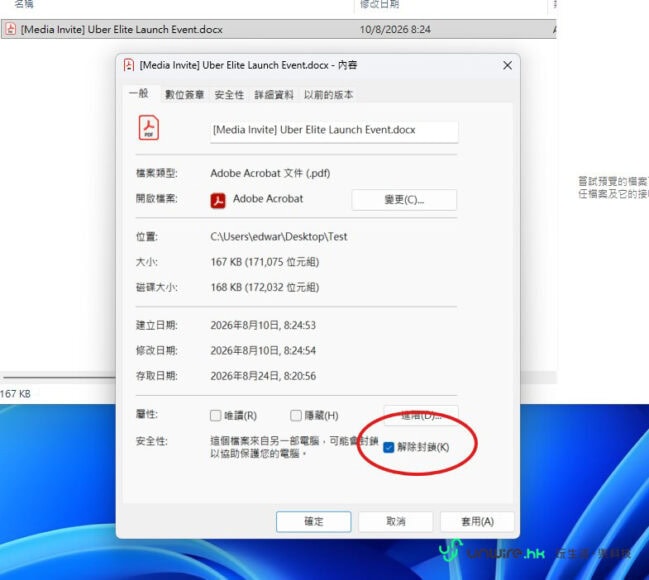Click the Explorer horizontal scrollbar
This screenshot has width=649, height=580.
click(x=60, y=377)
